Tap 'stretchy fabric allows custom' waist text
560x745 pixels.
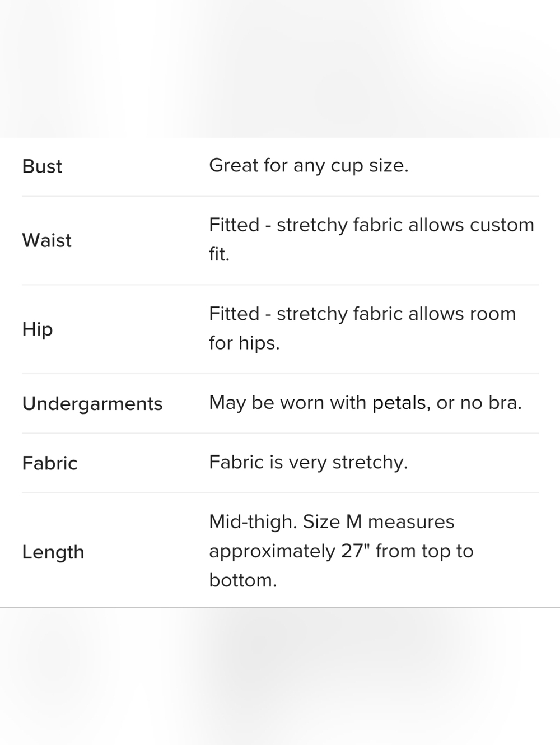point(405,225)
